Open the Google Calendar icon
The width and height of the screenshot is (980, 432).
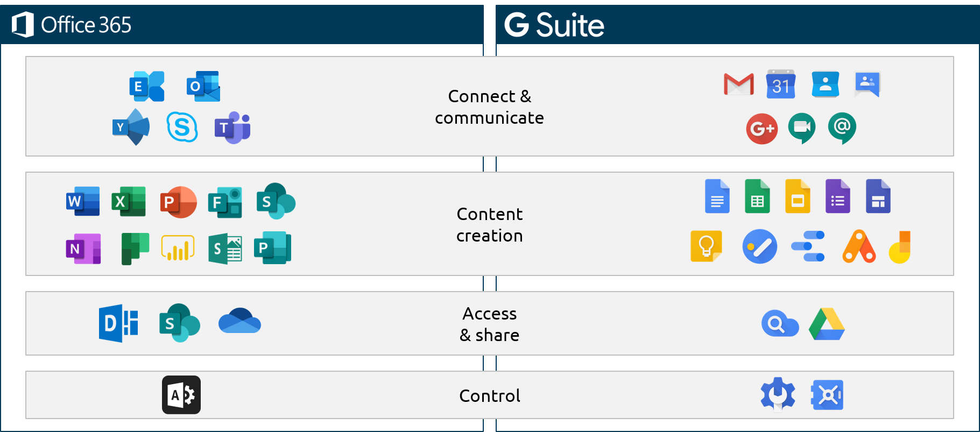tap(780, 84)
